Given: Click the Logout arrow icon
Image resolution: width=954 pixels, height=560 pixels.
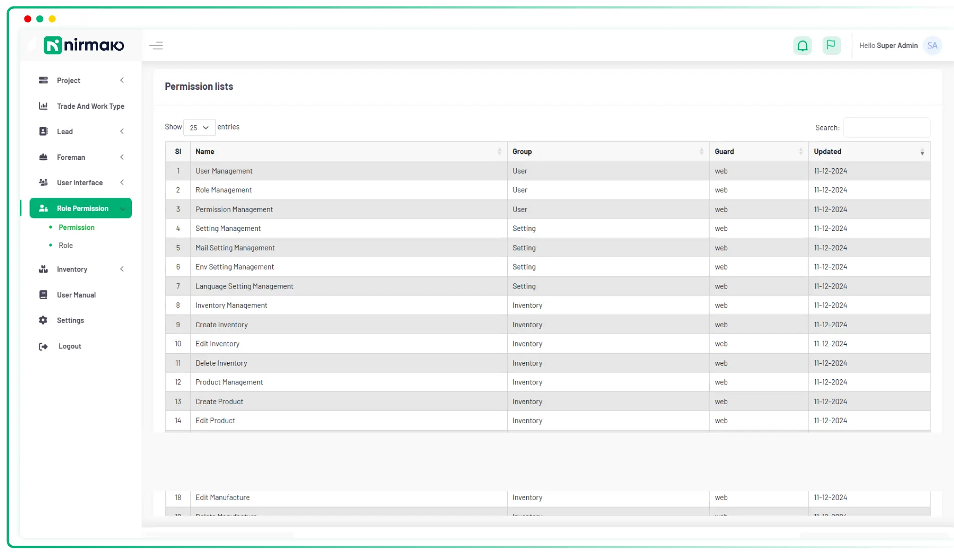Looking at the screenshot, I should pos(43,346).
